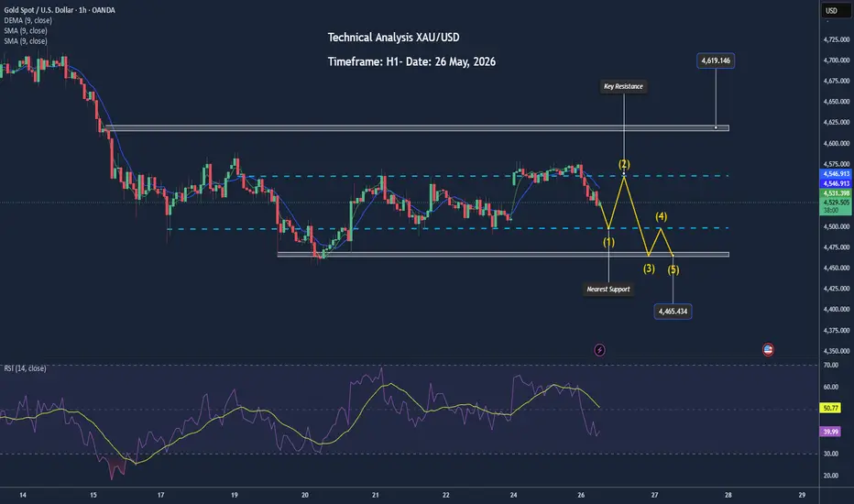The image size is (854, 504).
Task: Click the 4,400.000 price axis label
Action: pyautogui.click(x=836, y=309)
